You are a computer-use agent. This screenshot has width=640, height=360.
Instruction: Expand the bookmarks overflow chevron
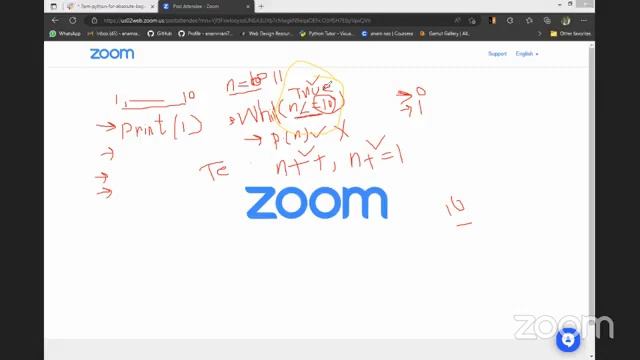540,33
